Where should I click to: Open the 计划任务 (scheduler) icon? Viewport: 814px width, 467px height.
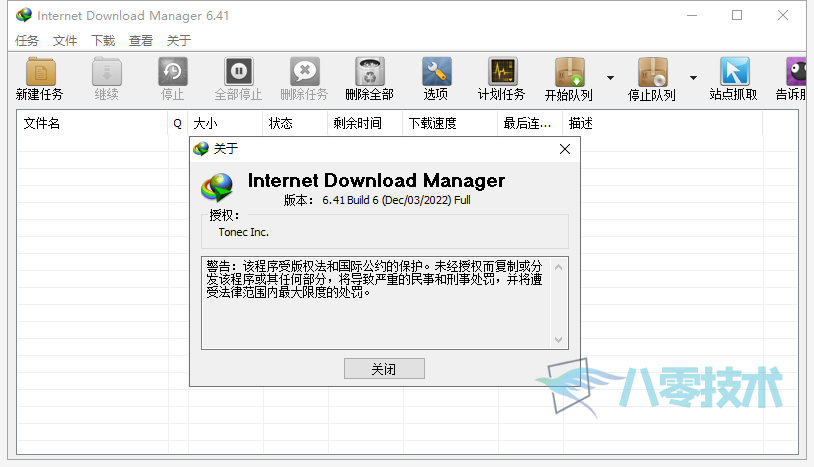[x=502, y=72]
